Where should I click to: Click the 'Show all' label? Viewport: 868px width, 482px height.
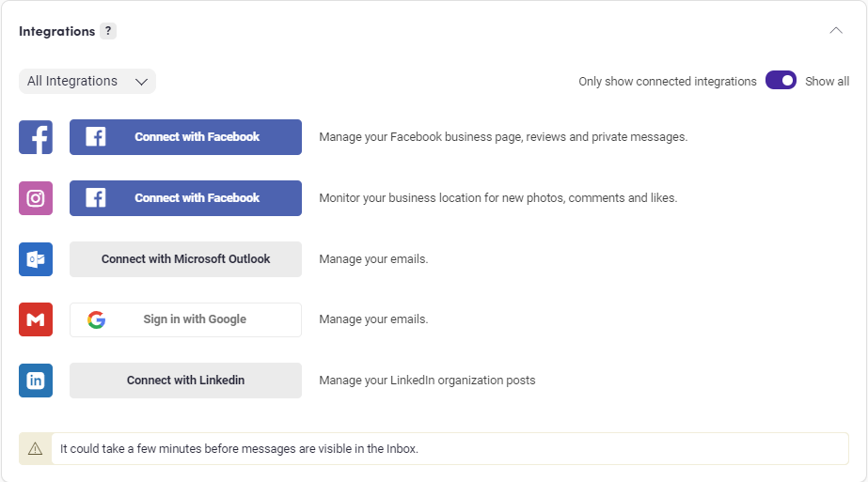(827, 82)
